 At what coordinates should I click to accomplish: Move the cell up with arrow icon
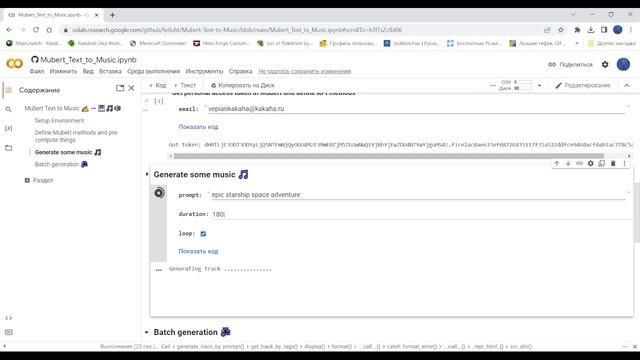tap(557, 163)
